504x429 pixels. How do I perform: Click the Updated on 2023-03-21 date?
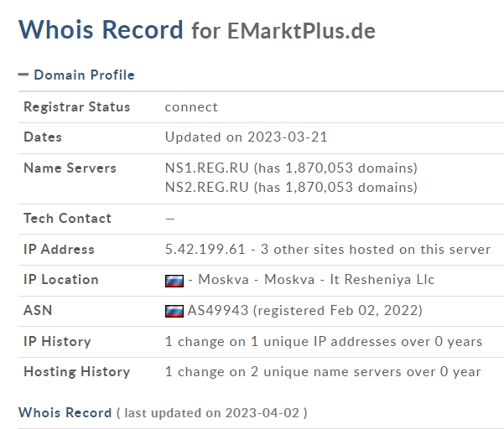[247, 137]
